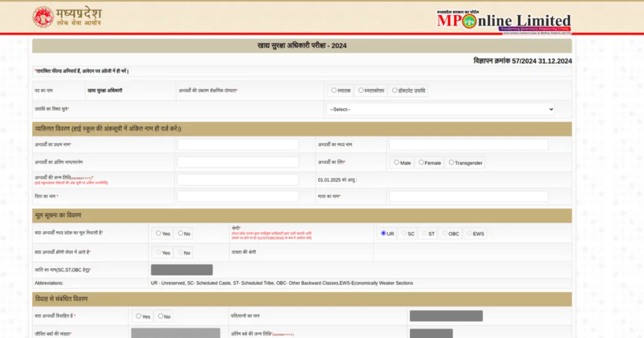Screen dimensions: 644x338
Task: Click the mother's name (माता का नाम) field
Action: click(x=468, y=197)
